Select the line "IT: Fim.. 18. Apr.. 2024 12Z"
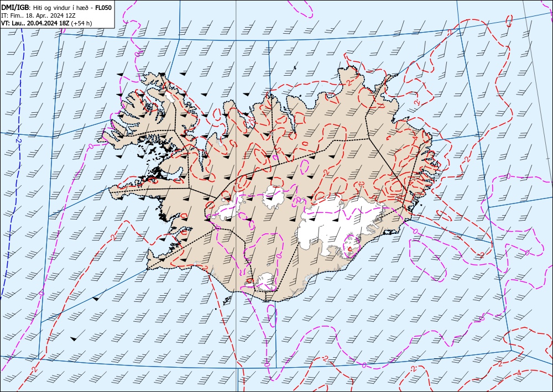This screenshot has height=392, width=553. pos(38,15)
